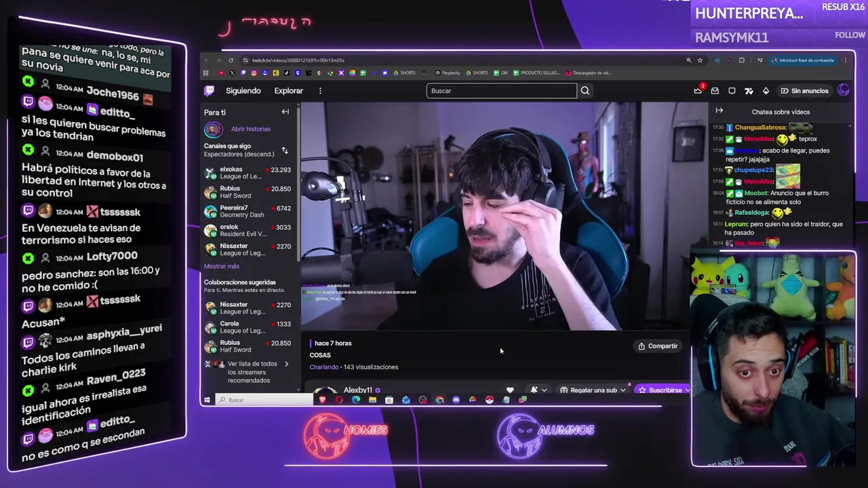The width and height of the screenshot is (868, 488).
Task: Open Discord from the taskbar
Action: click(x=456, y=400)
